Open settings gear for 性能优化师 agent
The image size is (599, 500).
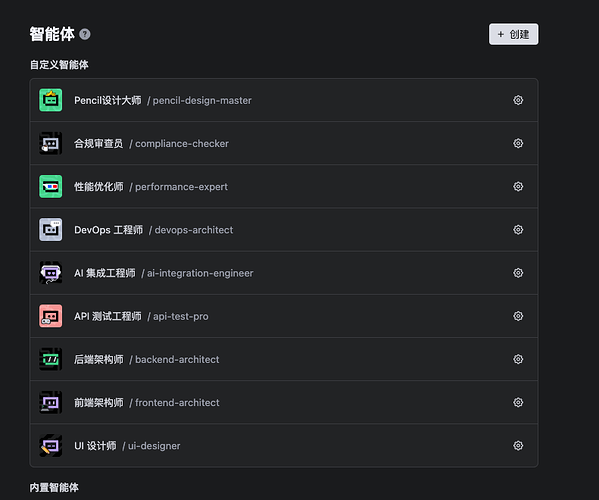[x=518, y=186]
